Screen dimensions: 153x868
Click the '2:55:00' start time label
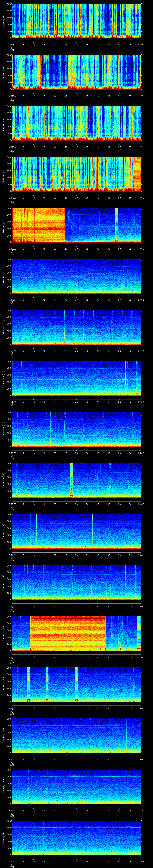12,606
